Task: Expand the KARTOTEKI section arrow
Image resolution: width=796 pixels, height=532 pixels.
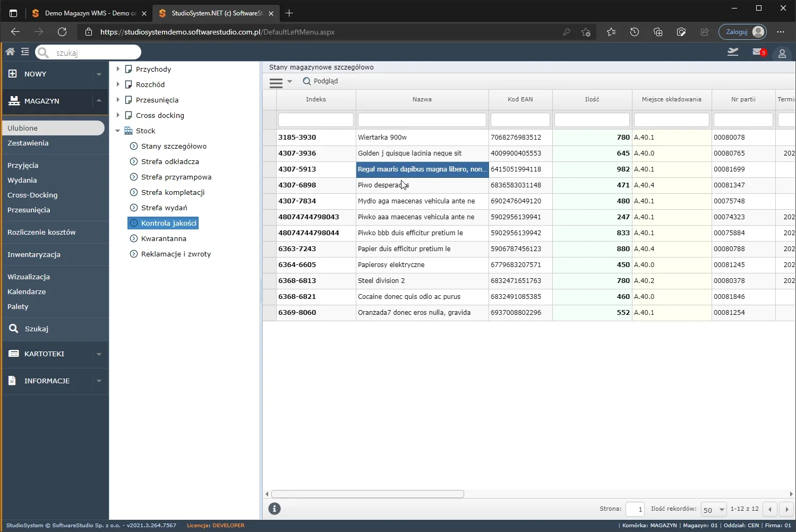Action: pos(99,354)
